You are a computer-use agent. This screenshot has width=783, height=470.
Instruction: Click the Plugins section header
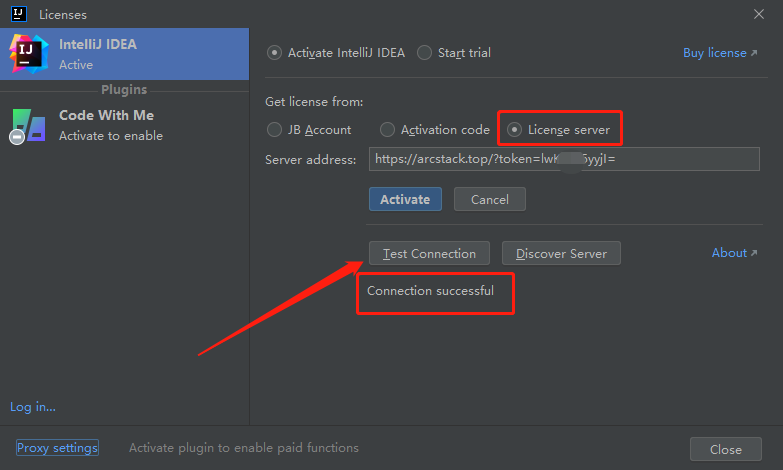click(x=124, y=89)
